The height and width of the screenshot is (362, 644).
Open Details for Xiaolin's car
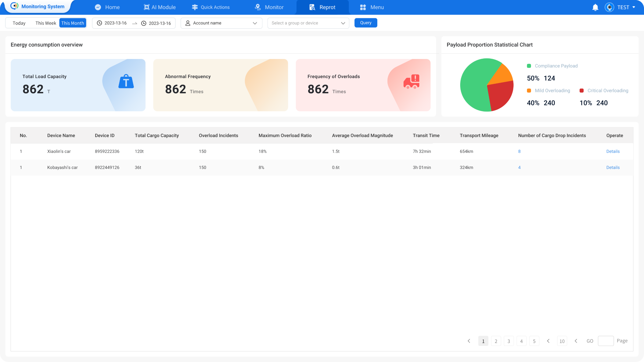click(613, 151)
